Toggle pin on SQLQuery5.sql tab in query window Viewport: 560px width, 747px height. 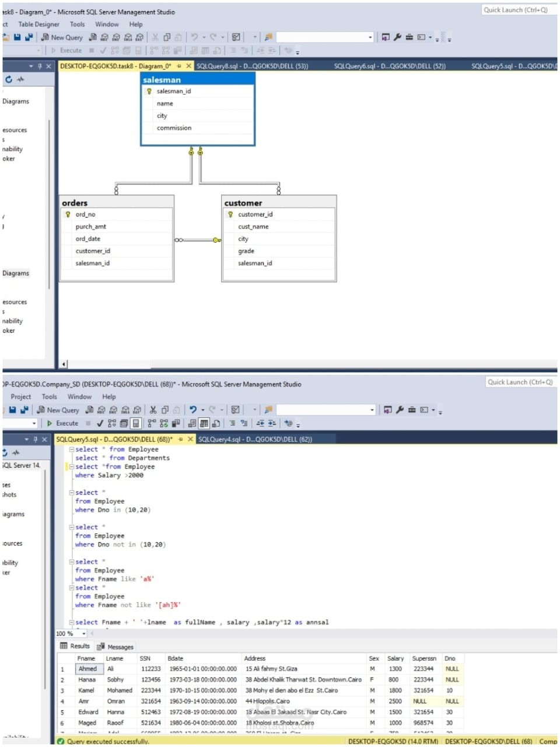[181, 439]
